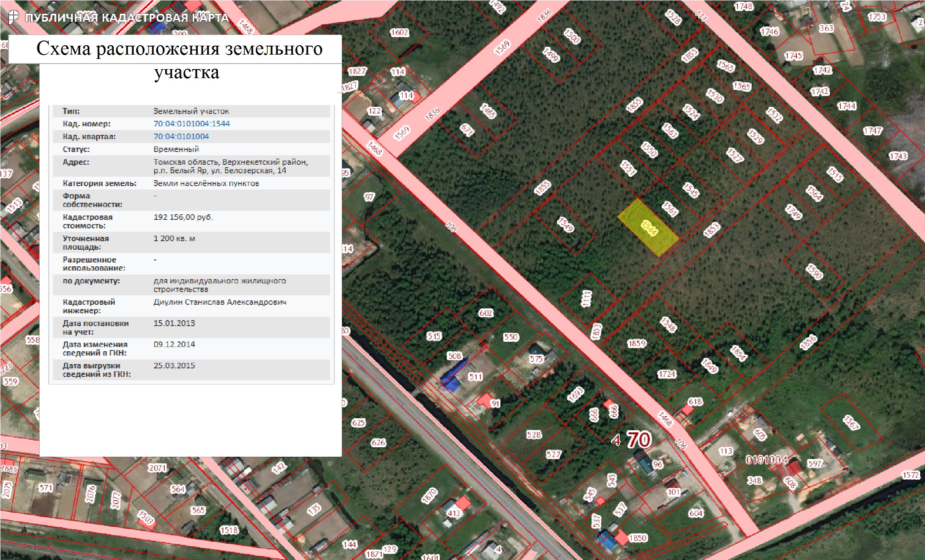Select parcel 1602 on the map
This screenshot has height=560, width=925.
pyautogui.click(x=400, y=32)
